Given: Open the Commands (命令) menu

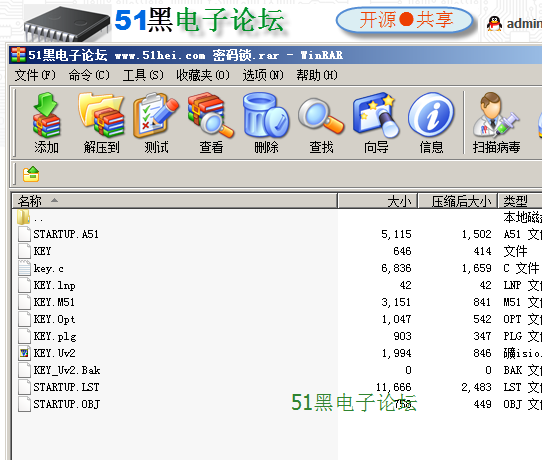Looking at the screenshot, I should pyautogui.click(x=89, y=75).
